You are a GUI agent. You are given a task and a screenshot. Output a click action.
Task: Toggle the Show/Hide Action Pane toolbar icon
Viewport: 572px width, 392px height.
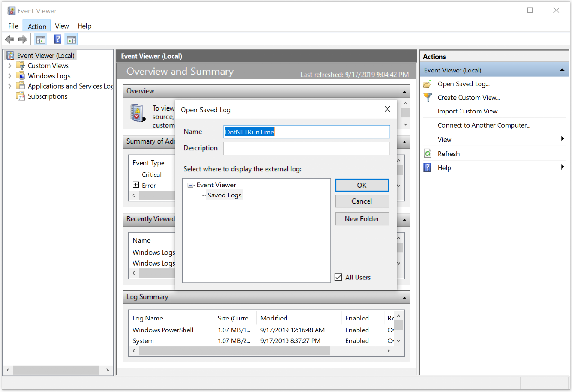71,40
